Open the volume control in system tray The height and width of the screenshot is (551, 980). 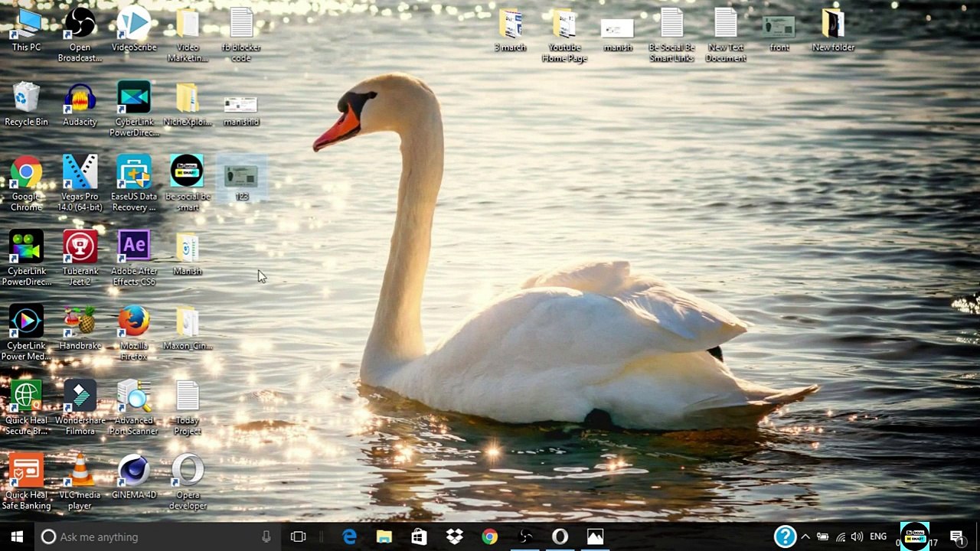[x=857, y=536]
